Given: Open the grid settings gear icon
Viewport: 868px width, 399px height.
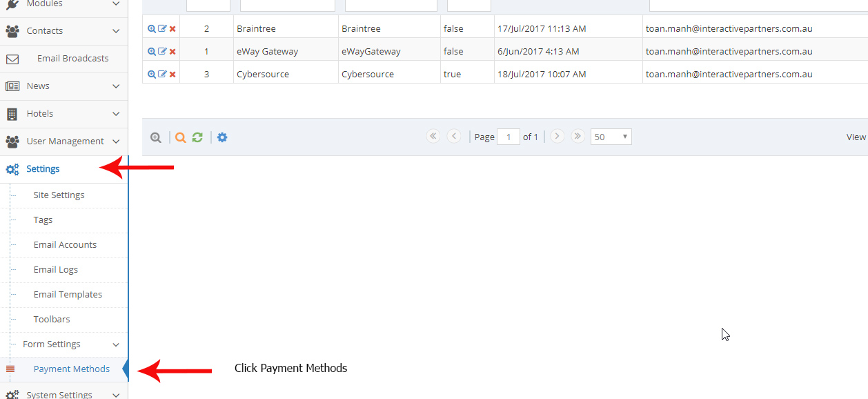Looking at the screenshot, I should (x=222, y=137).
